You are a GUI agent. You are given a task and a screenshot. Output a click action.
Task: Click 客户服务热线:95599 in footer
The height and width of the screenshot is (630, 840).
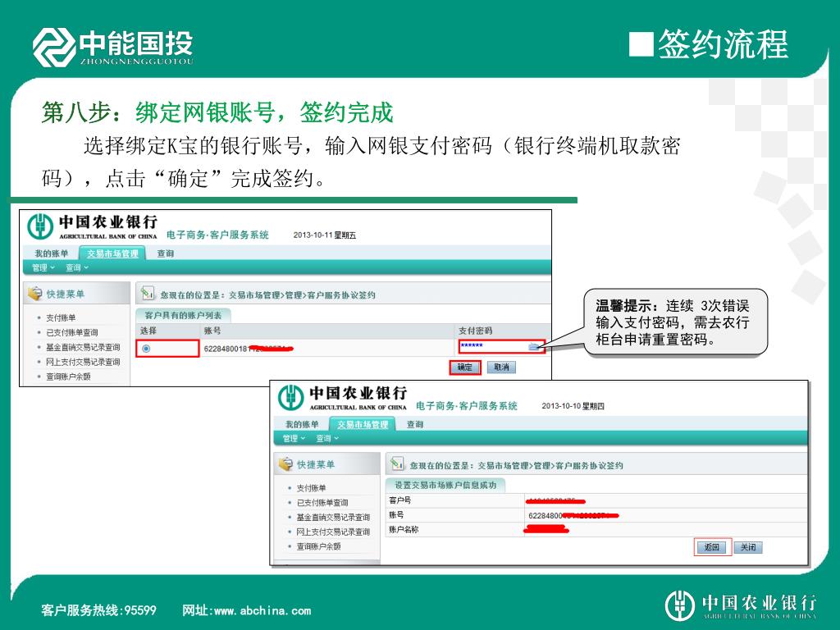coord(99,610)
